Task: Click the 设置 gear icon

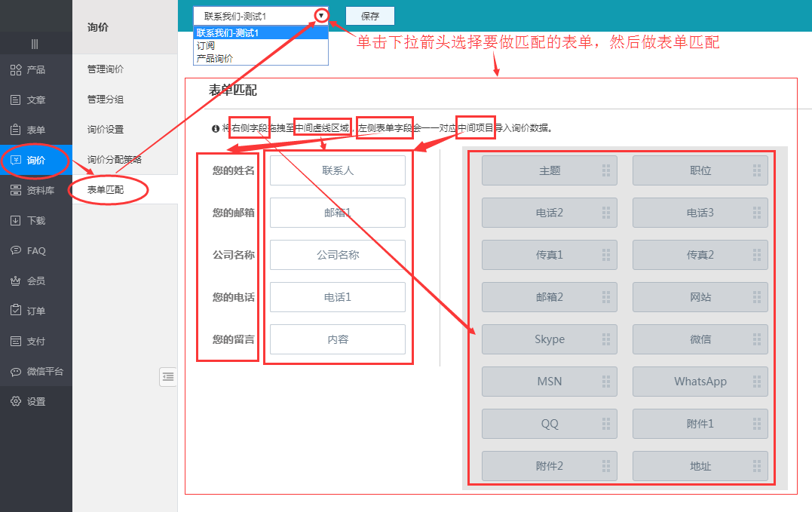Action: (16, 402)
